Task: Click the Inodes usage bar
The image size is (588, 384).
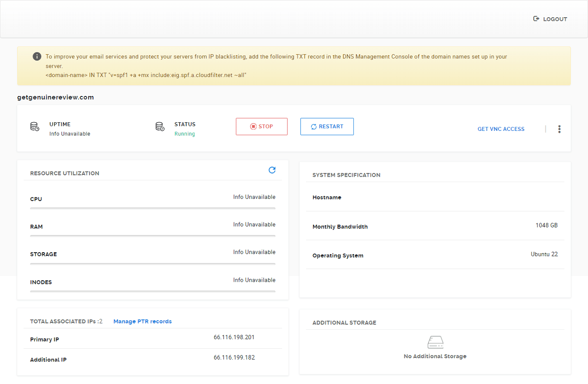Action: coord(153,291)
